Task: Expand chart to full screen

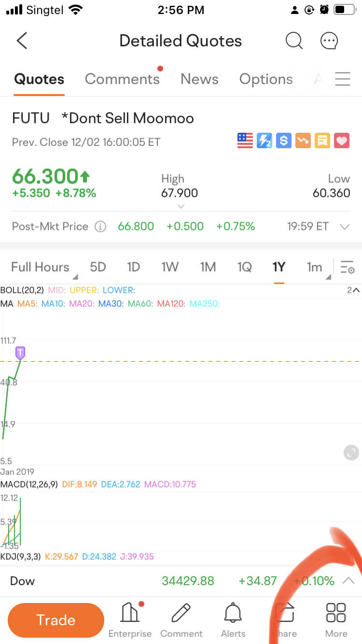Action: [351, 452]
